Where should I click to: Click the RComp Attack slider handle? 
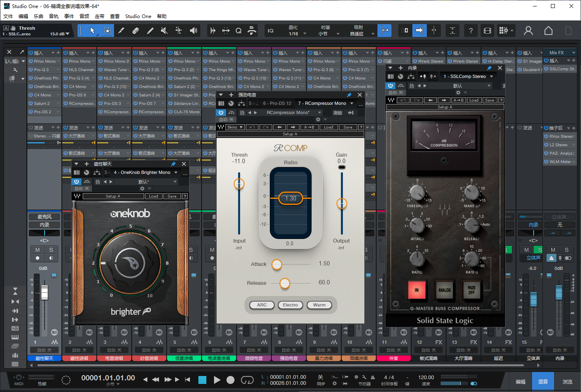pyautogui.click(x=277, y=264)
